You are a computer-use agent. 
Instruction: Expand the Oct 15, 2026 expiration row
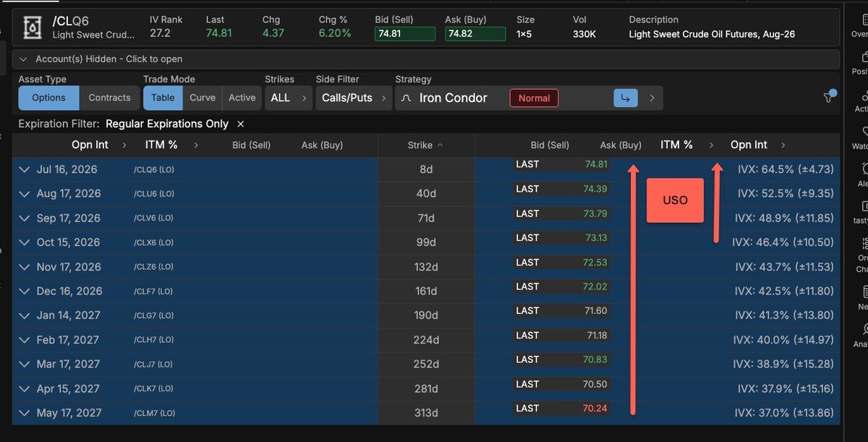pos(25,242)
